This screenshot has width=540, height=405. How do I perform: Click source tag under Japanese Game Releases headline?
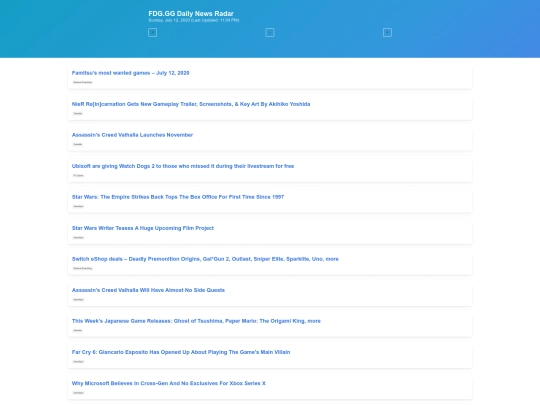(x=78, y=330)
